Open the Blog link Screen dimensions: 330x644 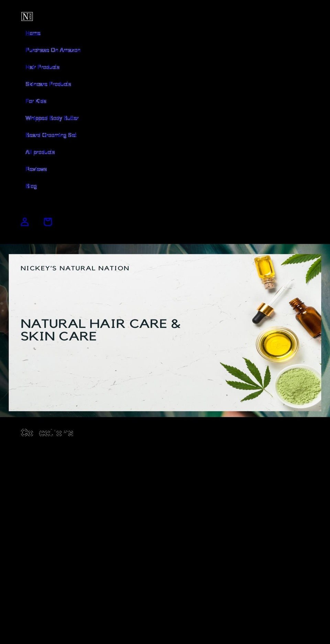(x=31, y=186)
